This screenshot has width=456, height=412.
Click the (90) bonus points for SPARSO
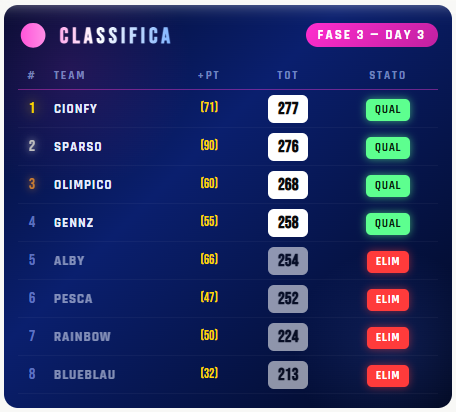coord(209,145)
